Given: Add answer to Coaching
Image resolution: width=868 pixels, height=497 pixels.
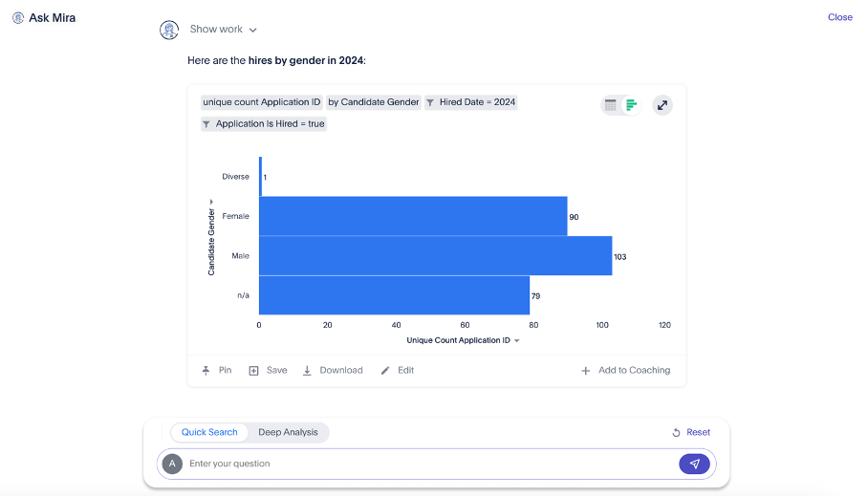Looking at the screenshot, I should [625, 370].
